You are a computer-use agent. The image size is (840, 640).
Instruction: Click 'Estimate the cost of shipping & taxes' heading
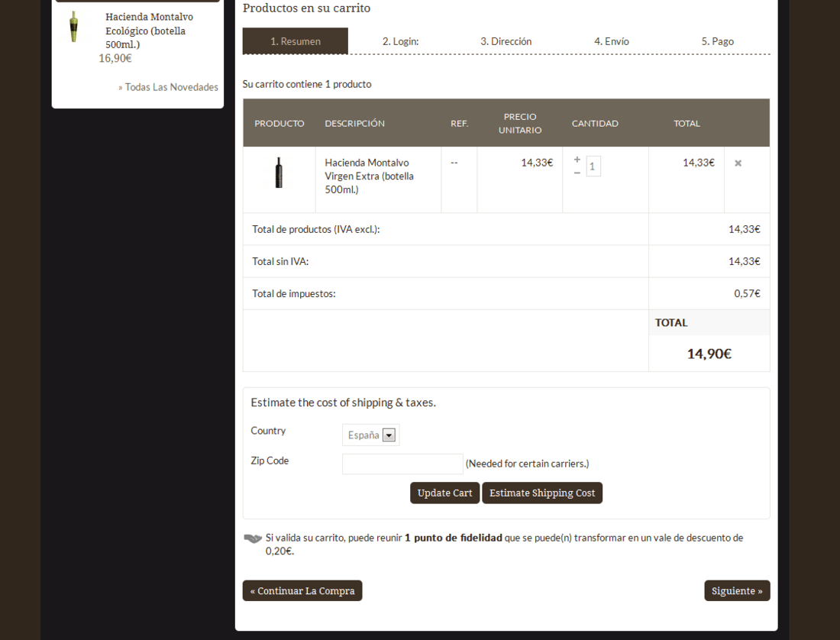[x=344, y=402]
